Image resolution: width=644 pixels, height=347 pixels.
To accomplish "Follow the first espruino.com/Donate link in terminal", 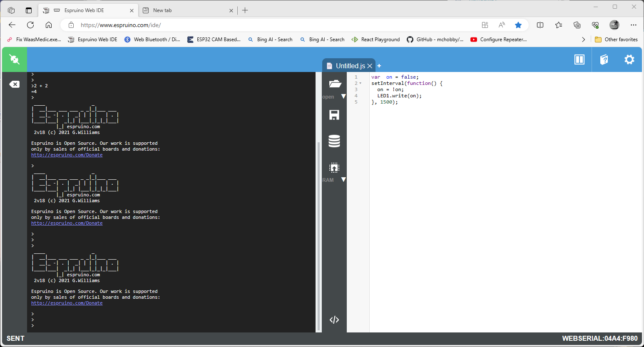I will 67,155.
